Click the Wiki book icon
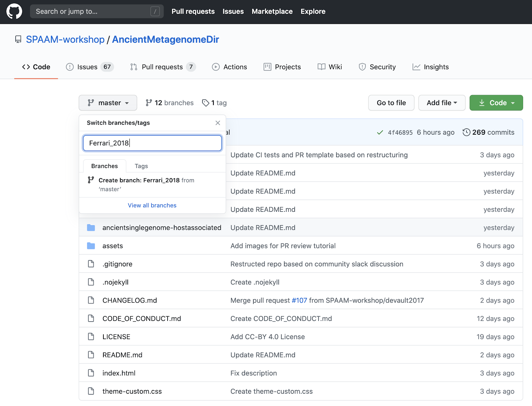 click(321, 67)
